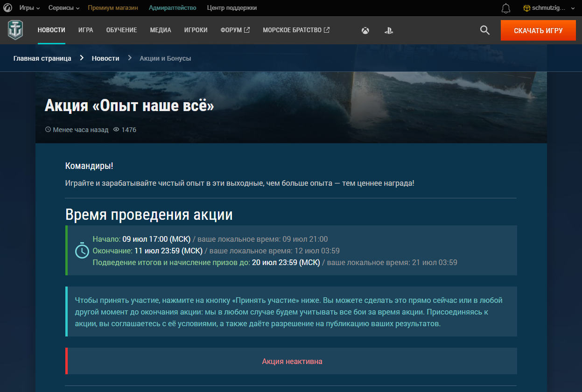Image resolution: width=582 pixels, height=392 pixels.
Task: Open the ФОРУМ link
Action: pos(235,30)
